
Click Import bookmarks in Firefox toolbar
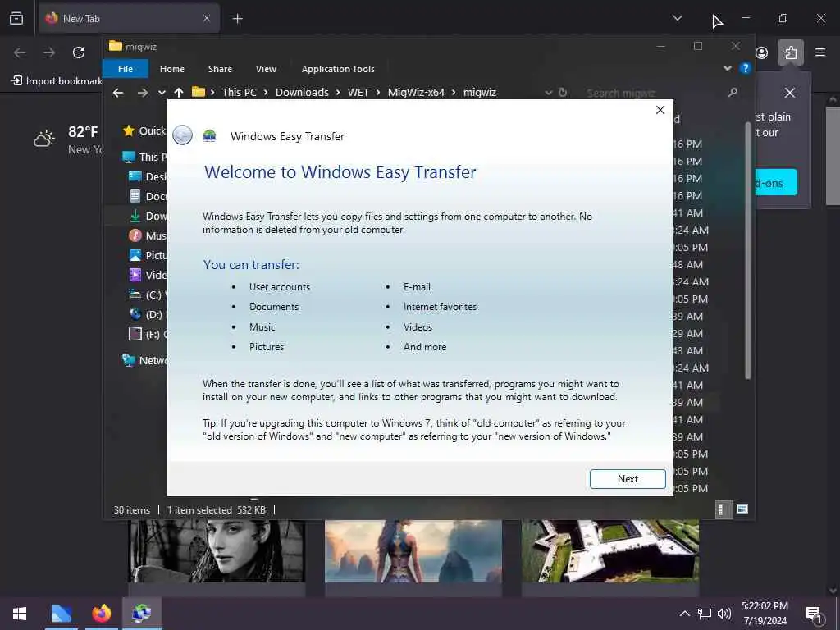[x=57, y=81]
